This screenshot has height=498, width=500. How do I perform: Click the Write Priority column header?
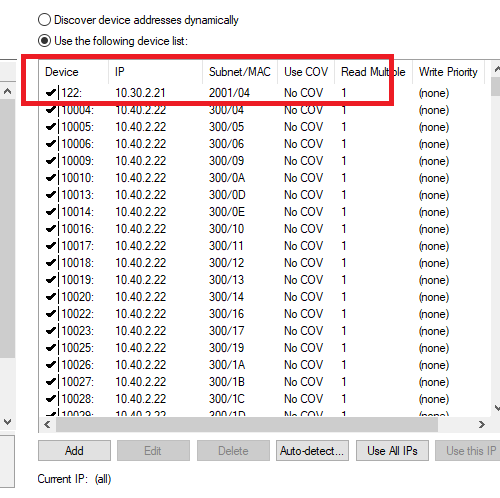448,72
